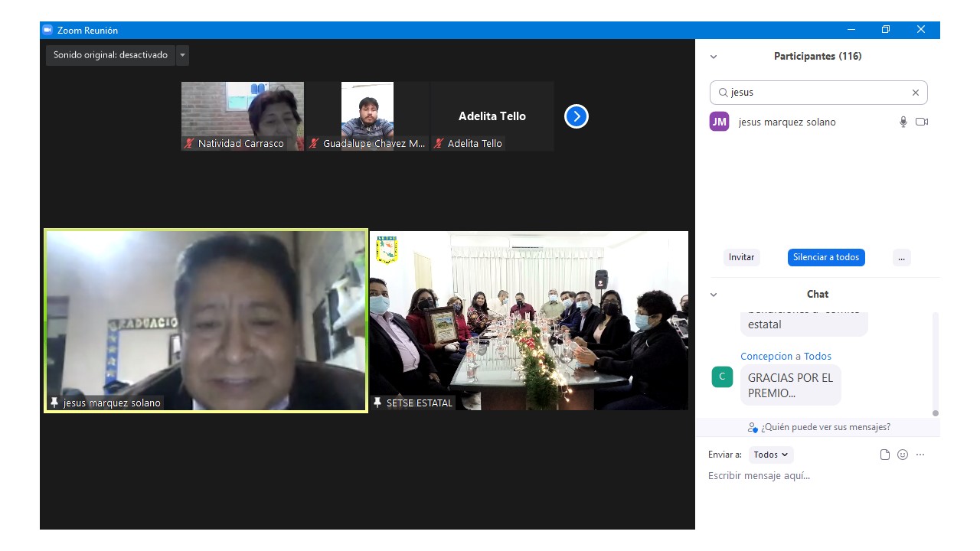
Task: Close the Zoom Reunión window
Action: [x=921, y=30]
